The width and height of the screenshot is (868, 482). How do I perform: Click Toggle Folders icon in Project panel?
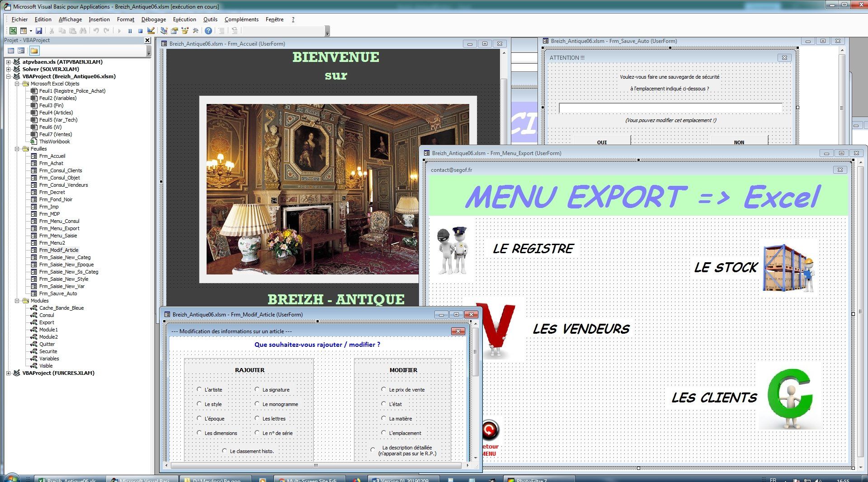coord(34,51)
